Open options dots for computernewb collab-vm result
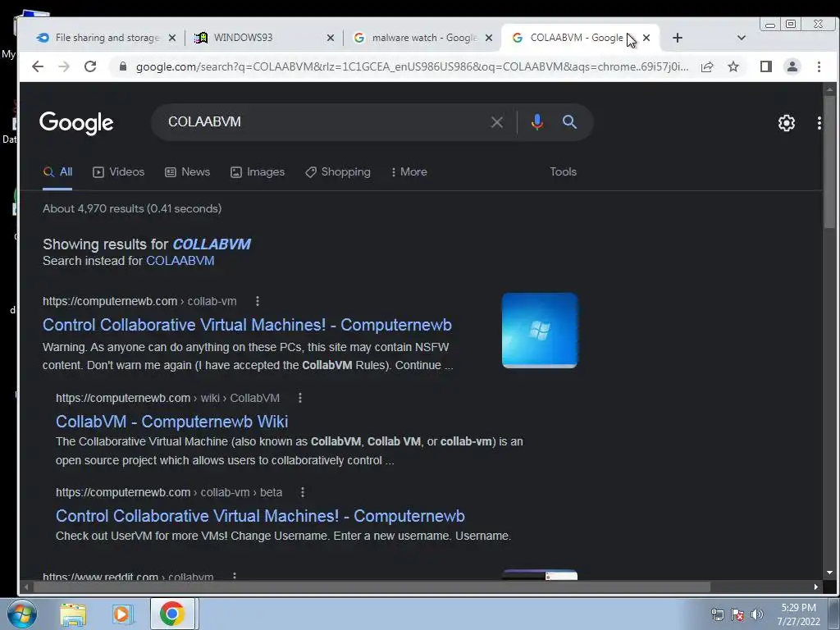The image size is (840, 630). 258,301
